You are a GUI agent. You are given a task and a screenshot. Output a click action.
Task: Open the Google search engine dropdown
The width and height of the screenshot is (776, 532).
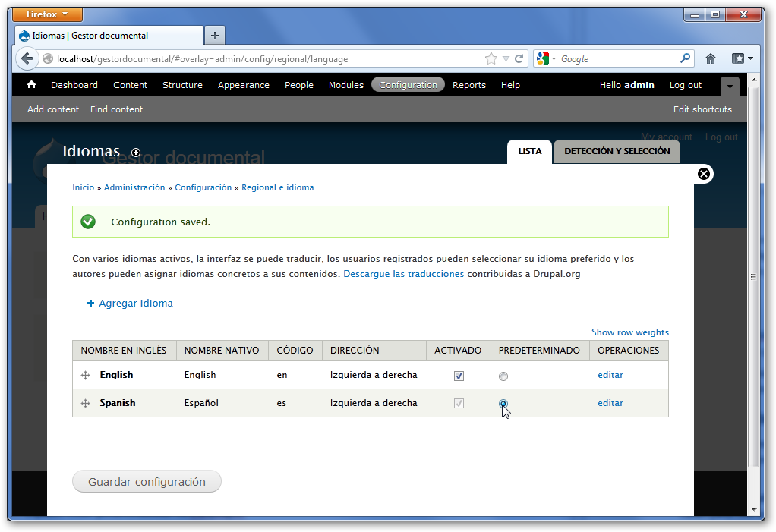547,58
